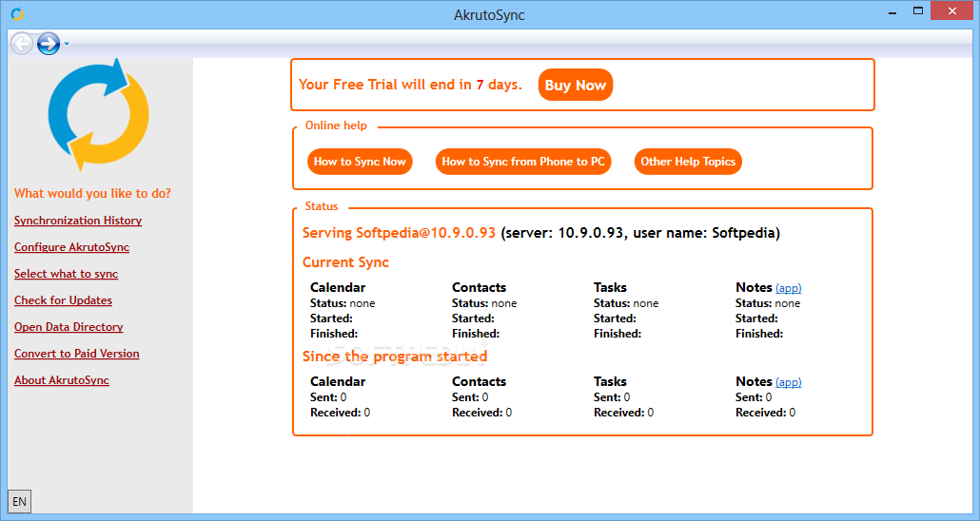Click the large AkrutoSync sync logo

pos(98,116)
